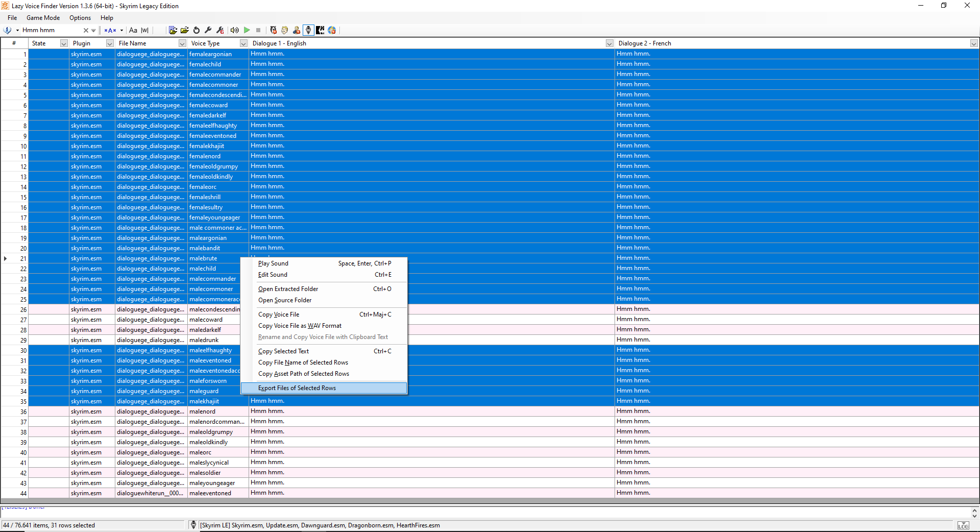This screenshot has width=980, height=532.
Task: Select the row with voice type femaleargonian
Action: [490, 54]
